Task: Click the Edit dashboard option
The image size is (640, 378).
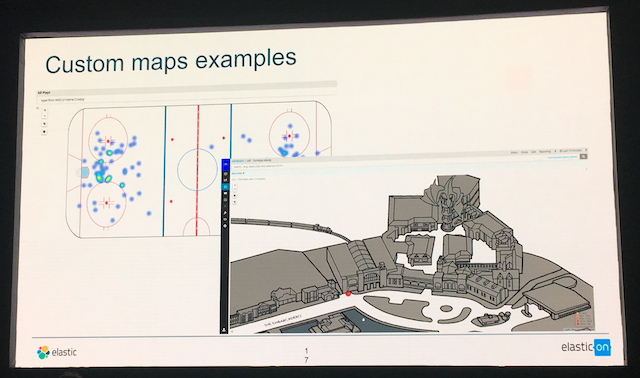Action: [533, 152]
